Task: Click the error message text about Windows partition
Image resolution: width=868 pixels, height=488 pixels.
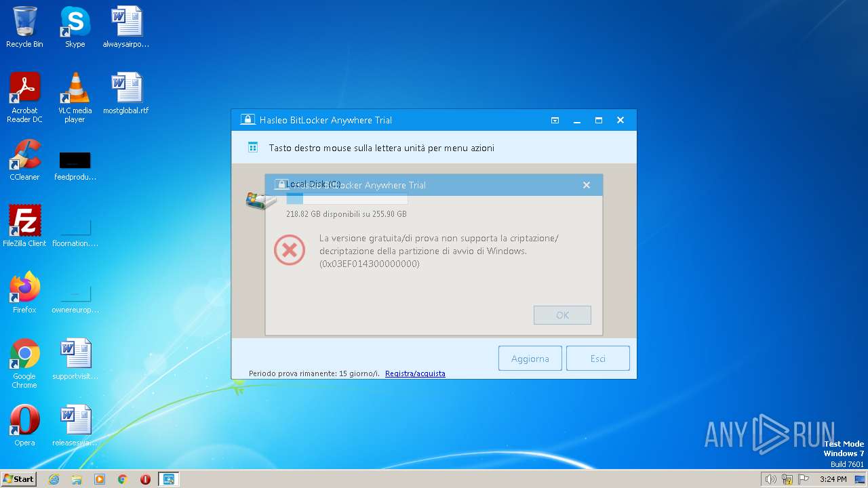Action: click(x=439, y=251)
